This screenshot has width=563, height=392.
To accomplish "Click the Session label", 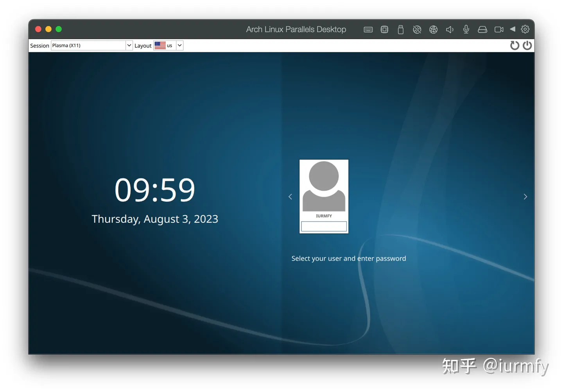I will (39, 46).
